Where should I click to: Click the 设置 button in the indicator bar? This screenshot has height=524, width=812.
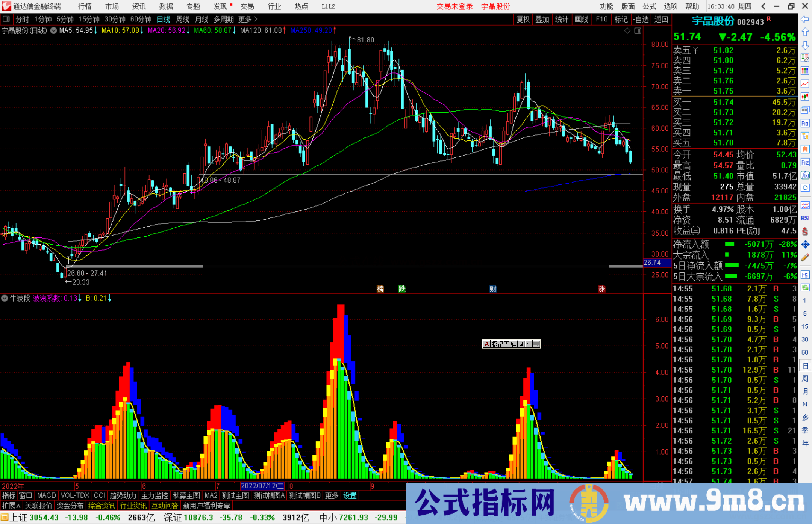pos(350,495)
